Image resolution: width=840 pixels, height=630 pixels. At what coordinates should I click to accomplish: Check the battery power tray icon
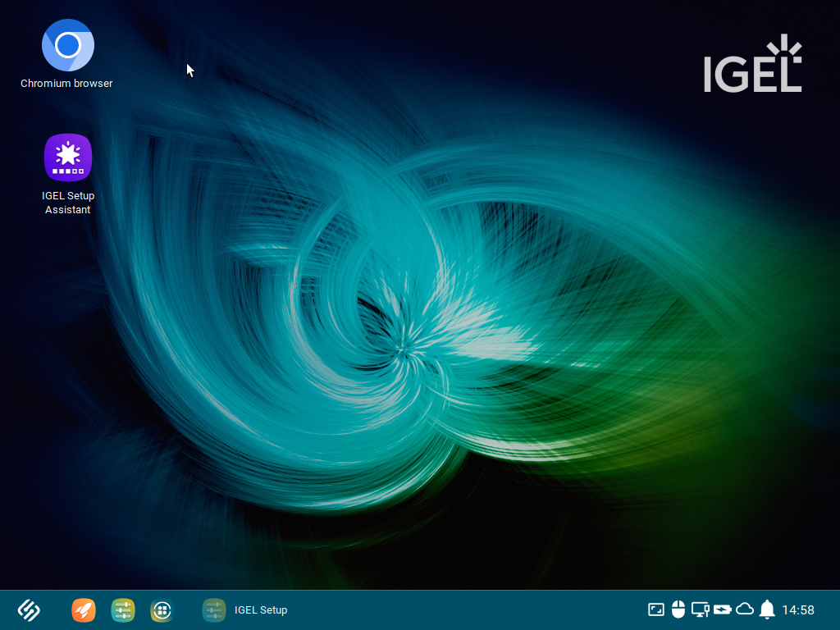(x=722, y=609)
